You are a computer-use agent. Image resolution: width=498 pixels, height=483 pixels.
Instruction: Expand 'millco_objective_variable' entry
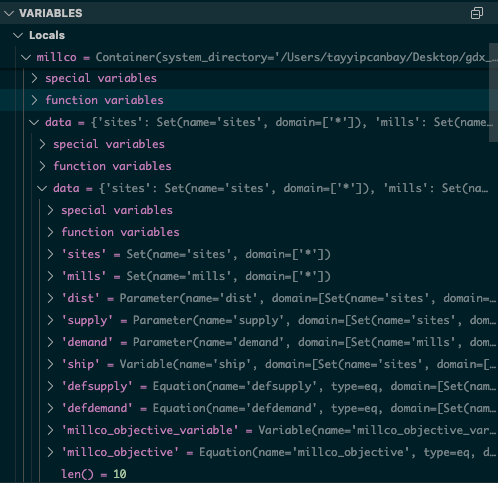click(x=50, y=430)
